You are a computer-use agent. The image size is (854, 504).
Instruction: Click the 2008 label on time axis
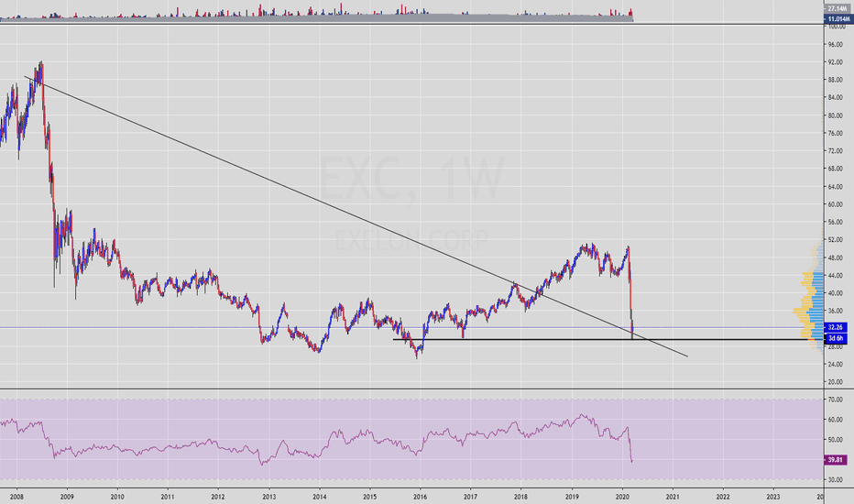(x=16, y=497)
